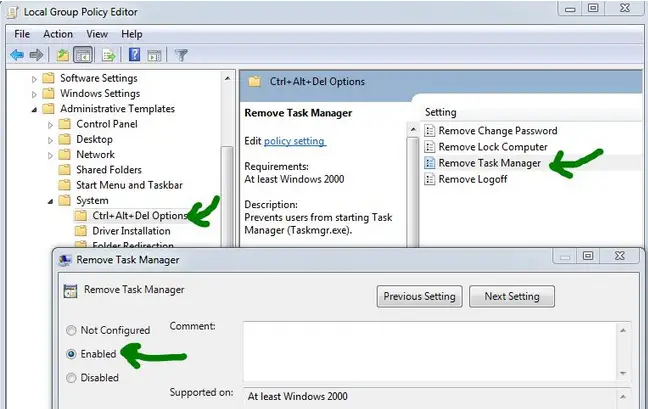Select Start Menu and Taskbar tree item
The width and height of the screenshot is (648, 409).
tap(129, 185)
